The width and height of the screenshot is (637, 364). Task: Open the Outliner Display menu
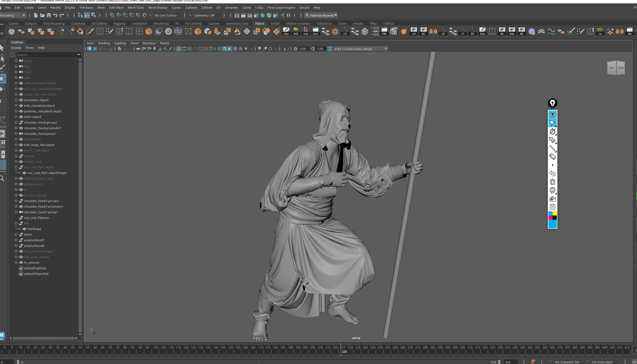click(x=16, y=48)
